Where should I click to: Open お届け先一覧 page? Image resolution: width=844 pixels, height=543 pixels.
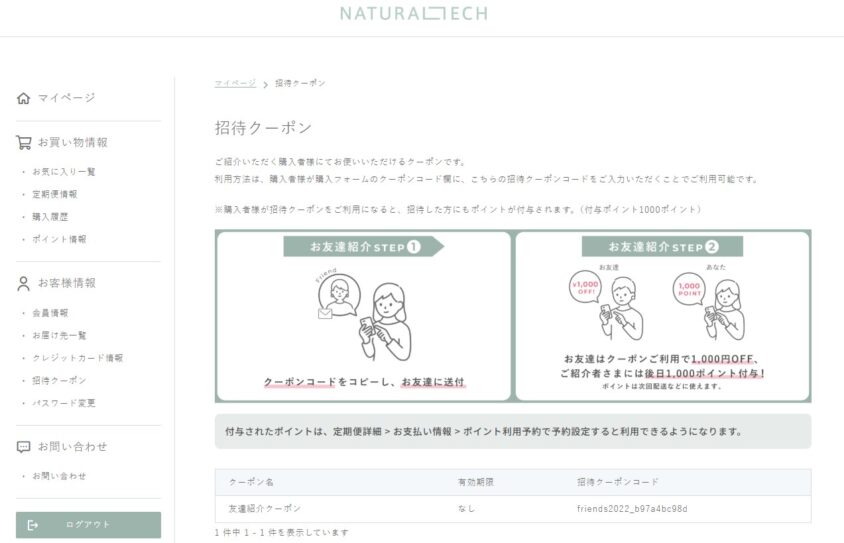point(59,335)
